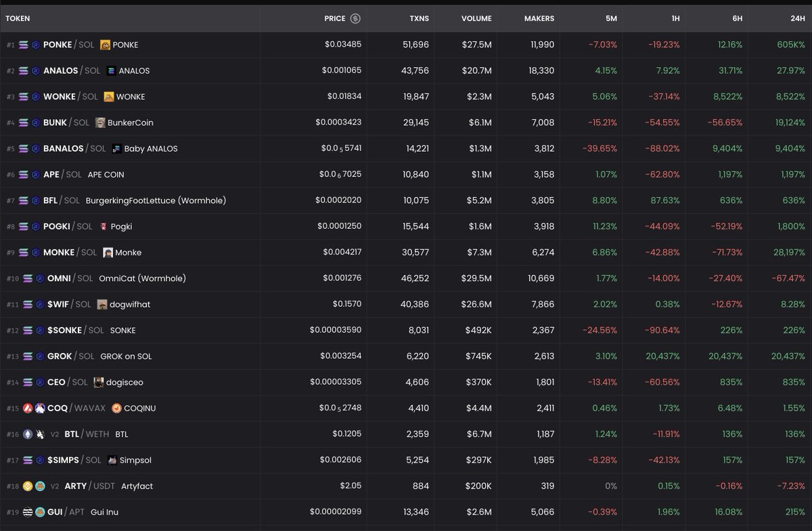Open the BFL / SOL pair row
This screenshot has height=531, width=812.
(x=406, y=200)
